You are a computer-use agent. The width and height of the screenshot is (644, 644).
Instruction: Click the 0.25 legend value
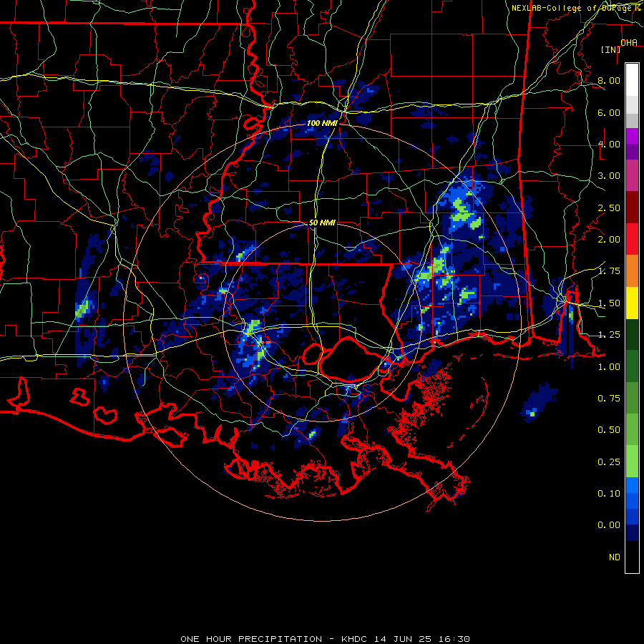tap(609, 462)
